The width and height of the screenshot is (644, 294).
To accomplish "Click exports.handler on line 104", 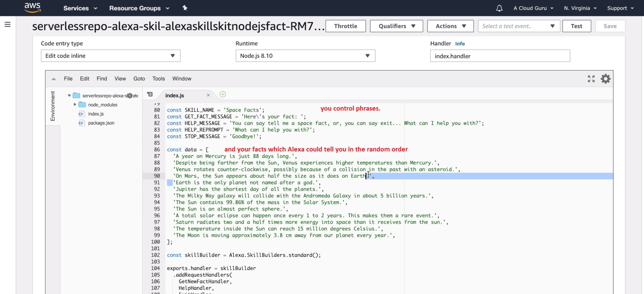I will click(189, 269).
